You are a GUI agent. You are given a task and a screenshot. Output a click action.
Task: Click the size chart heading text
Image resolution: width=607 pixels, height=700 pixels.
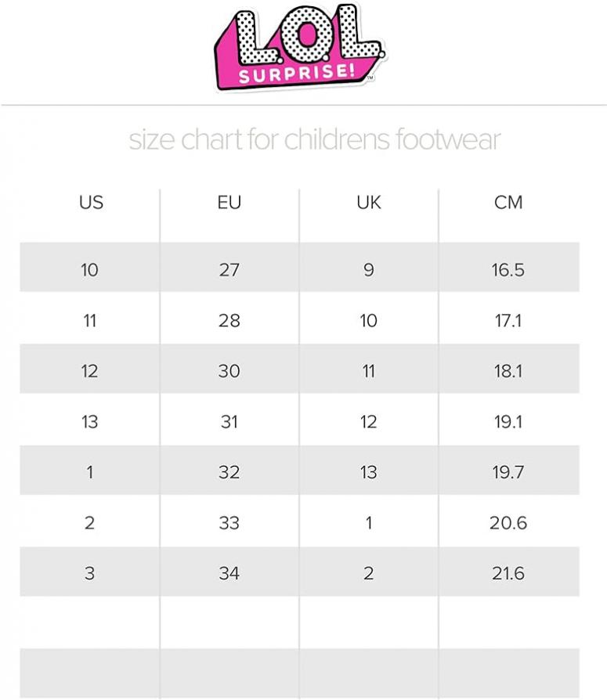pyautogui.click(x=314, y=139)
